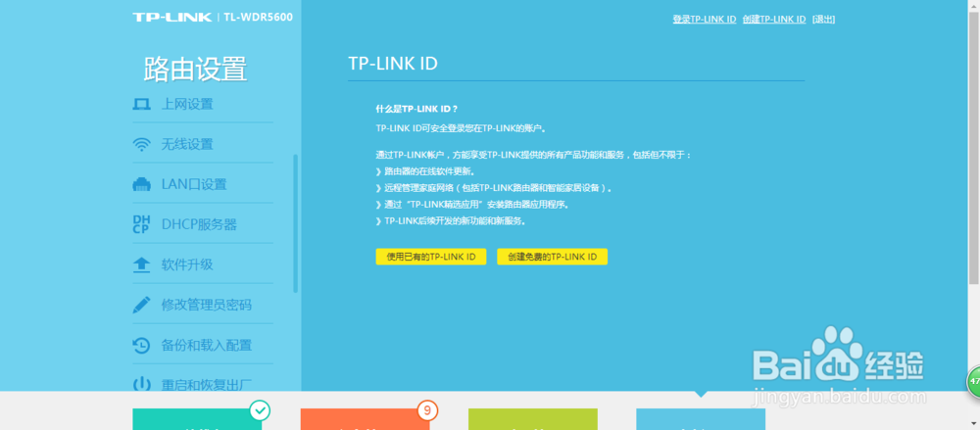Click the 什么是TP-LINK ID？ heading
This screenshot has height=430, width=980.
point(416,109)
